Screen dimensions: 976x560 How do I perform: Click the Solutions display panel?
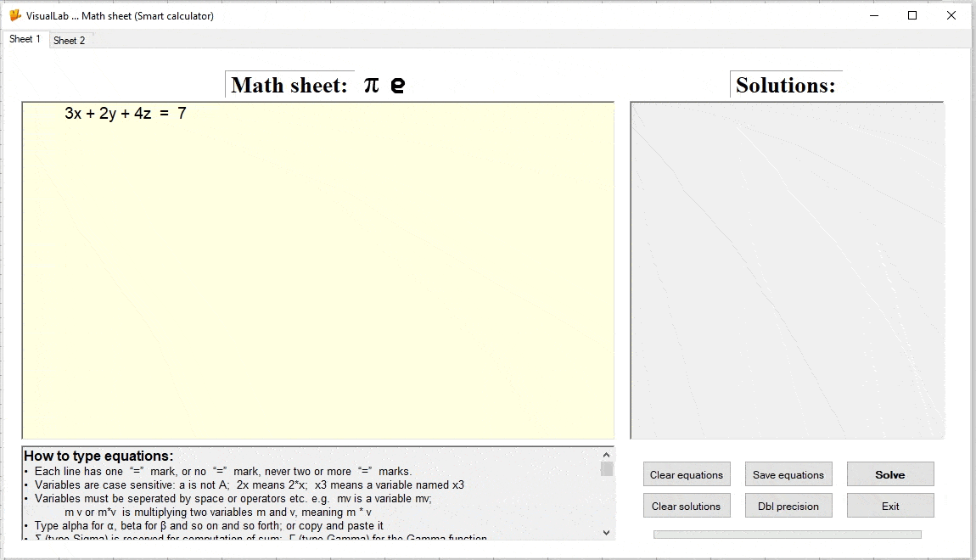tap(786, 267)
